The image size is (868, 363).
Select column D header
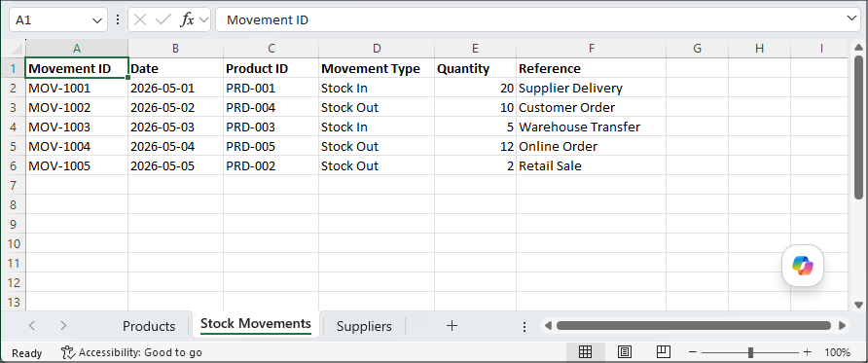point(377,48)
